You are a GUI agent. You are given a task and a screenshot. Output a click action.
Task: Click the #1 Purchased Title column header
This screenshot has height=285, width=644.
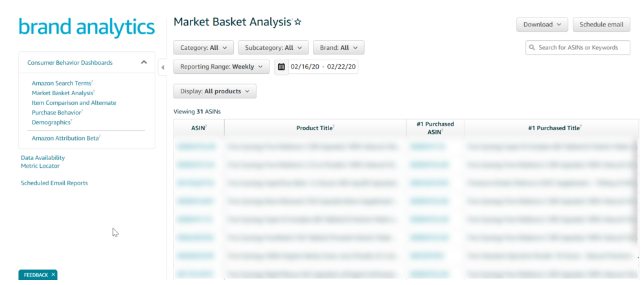[x=551, y=128]
